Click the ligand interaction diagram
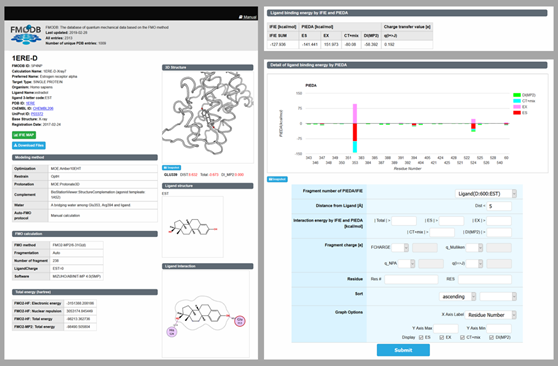The width and height of the screenshot is (558, 366). 206,314
